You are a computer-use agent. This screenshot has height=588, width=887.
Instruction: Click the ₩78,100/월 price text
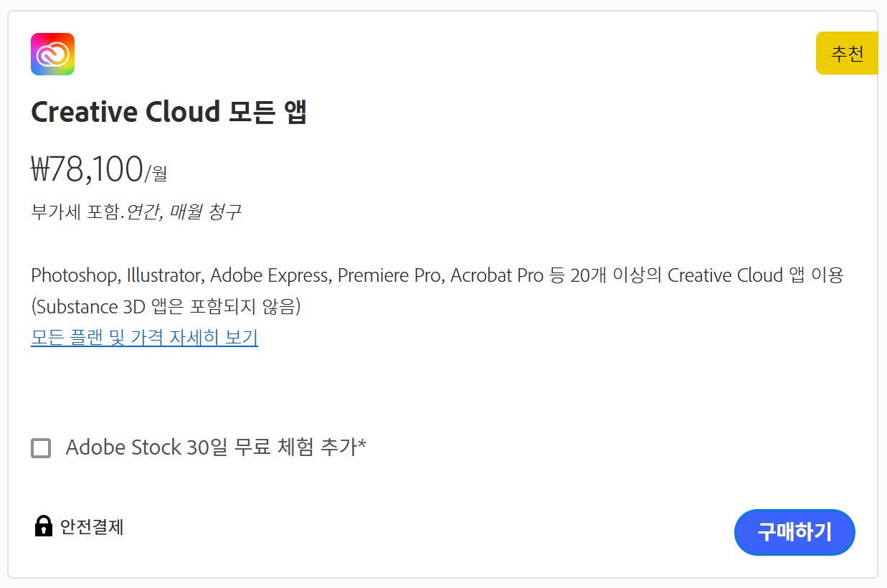[98, 168]
